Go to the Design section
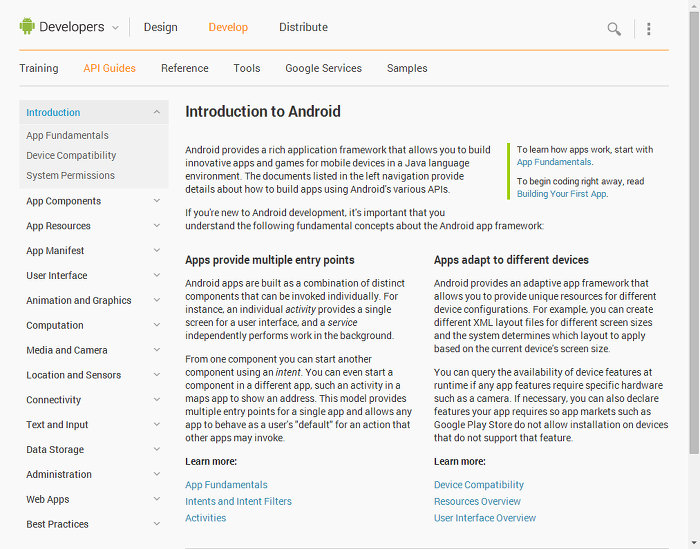 [x=160, y=27]
